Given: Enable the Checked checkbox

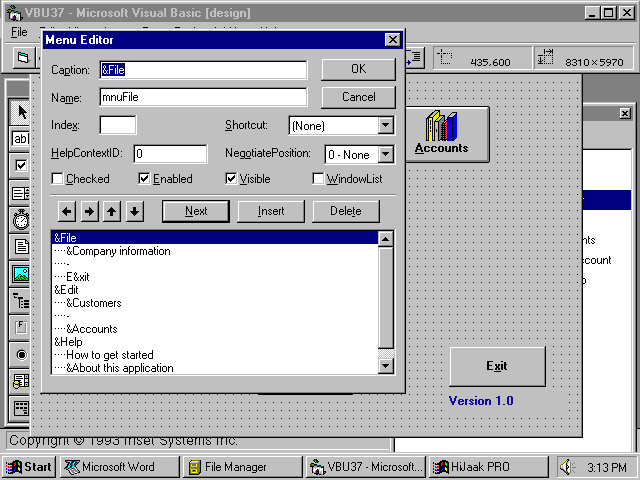Looking at the screenshot, I should (x=58, y=179).
